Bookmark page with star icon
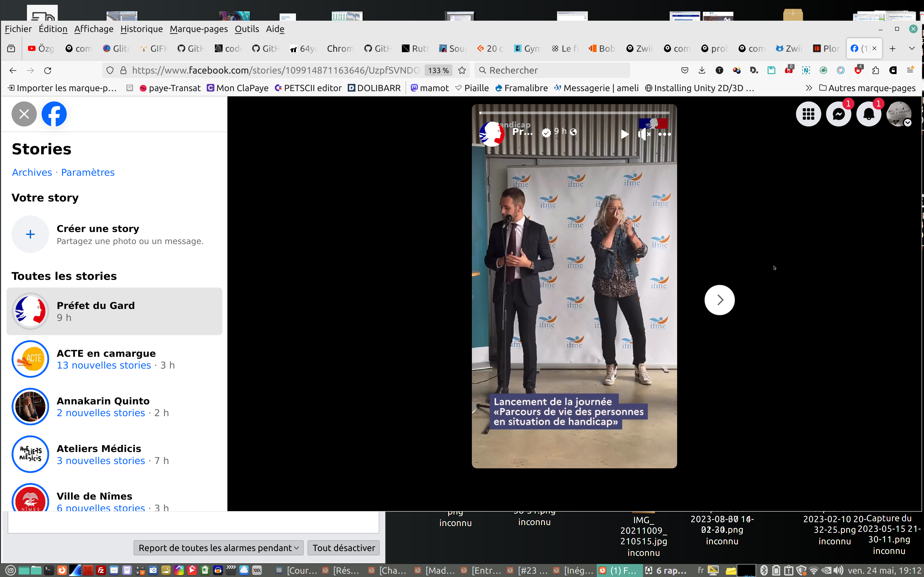 coord(462,70)
